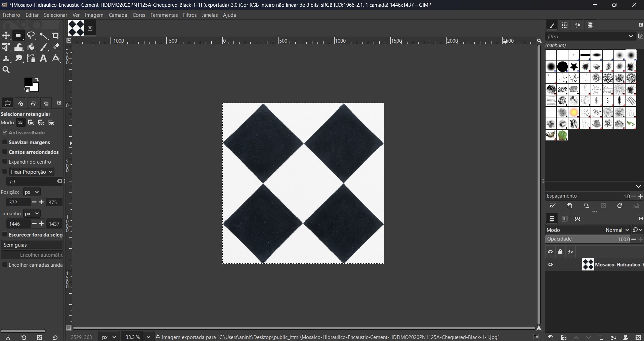The image size is (644, 341).
Task: Select the Zoom magnifier tool
Action: pyautogui.click(x=6, y=70)
